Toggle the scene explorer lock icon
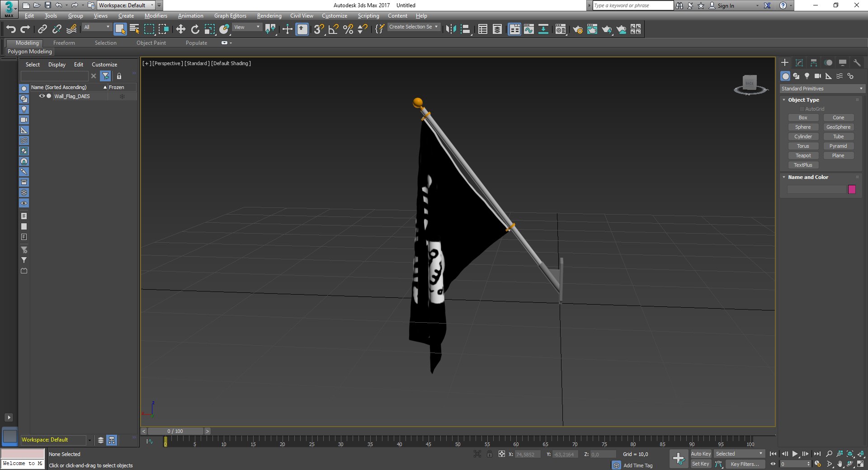 tap(119, 76)
